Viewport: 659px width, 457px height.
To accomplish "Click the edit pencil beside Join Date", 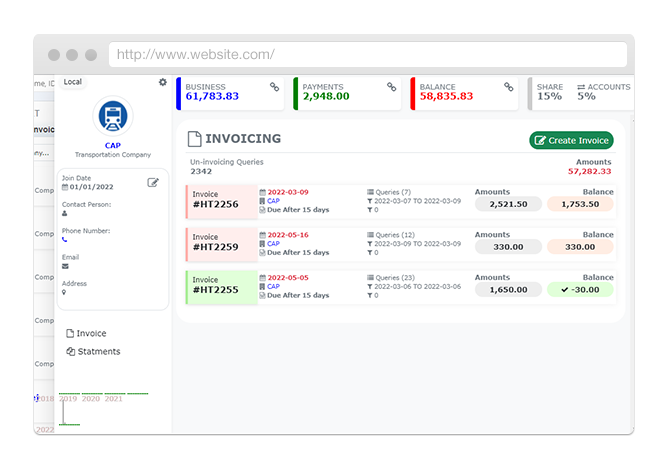I will pos(153,182).
